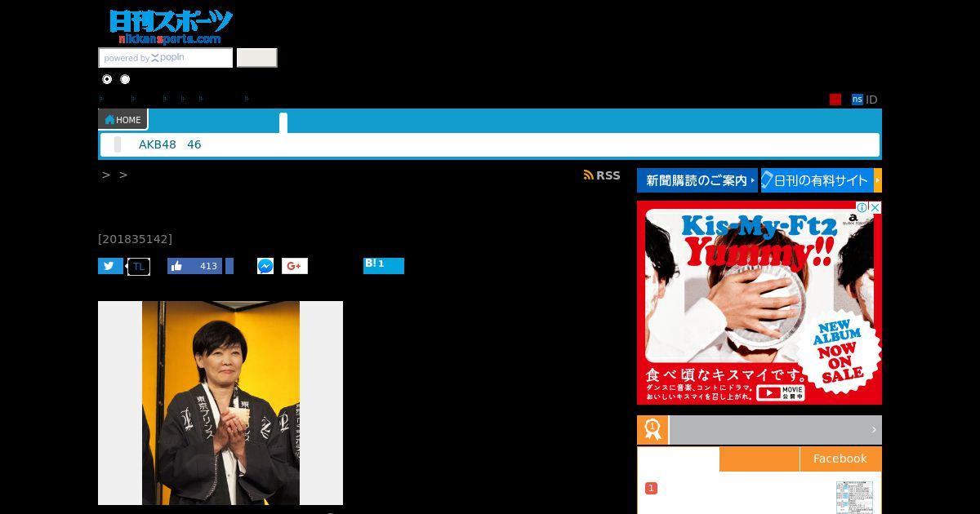Open the article photo of the woman in the happi coat
Screen dimensions: 980x514
click(x=220, y=403)
